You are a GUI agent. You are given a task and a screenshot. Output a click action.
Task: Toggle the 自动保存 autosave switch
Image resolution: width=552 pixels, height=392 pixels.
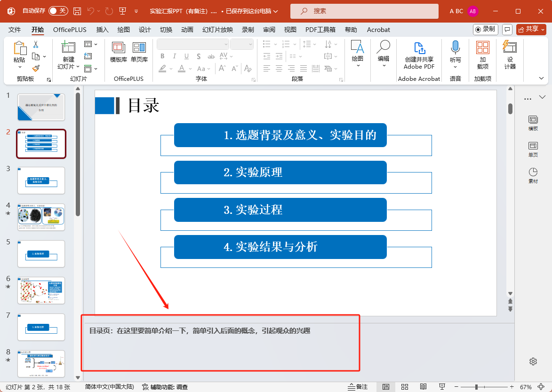58,11
